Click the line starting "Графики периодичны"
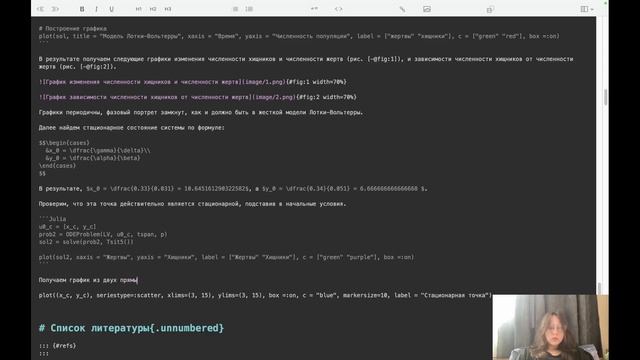 pos(201,113)
